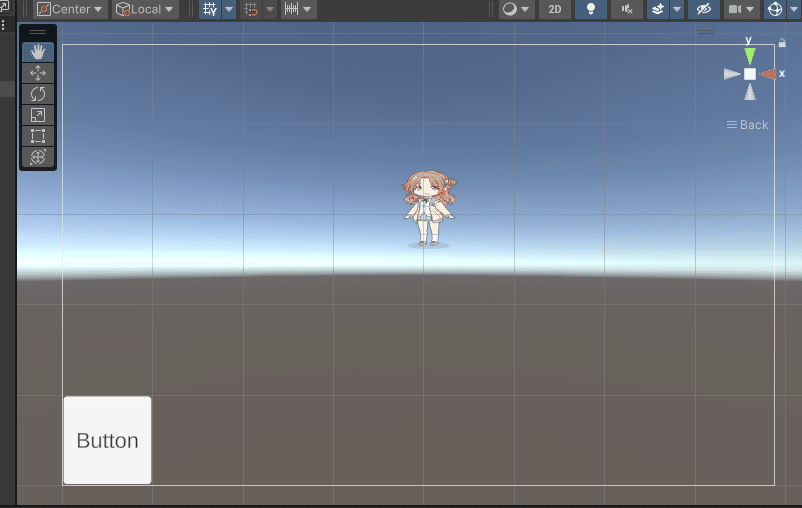This screenshot has width=802, height=508.
Task: Select the Rect transform tool
Action: [x=38, y=136]
